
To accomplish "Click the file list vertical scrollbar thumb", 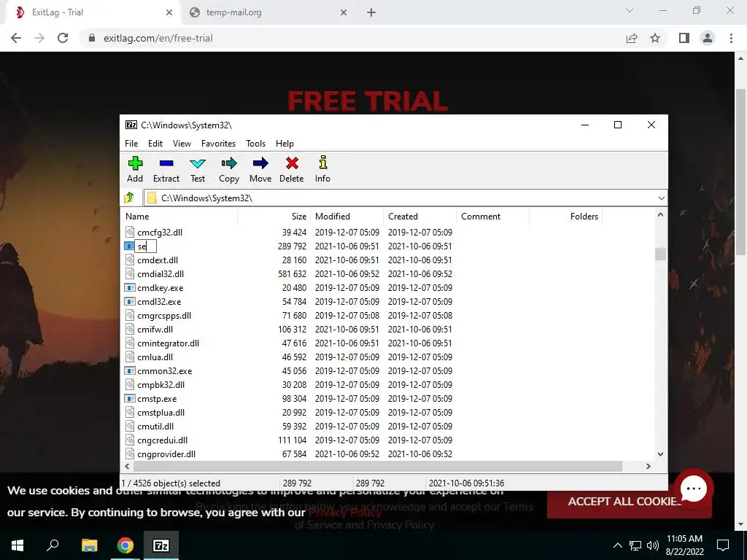I will 660,254.
